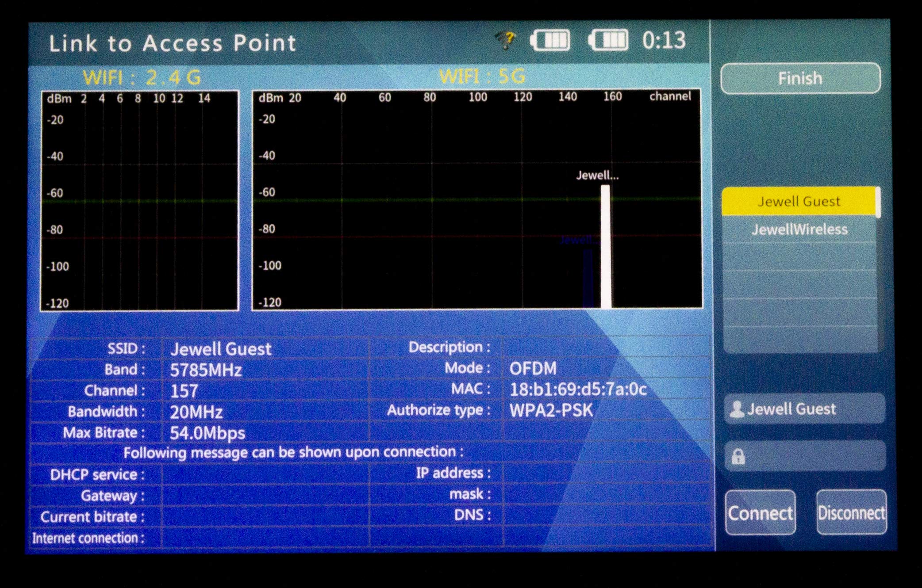This screenshot has height=588, width=922.
Task: Click the white signal bar in 5G chart
Action: click(605, 248)
